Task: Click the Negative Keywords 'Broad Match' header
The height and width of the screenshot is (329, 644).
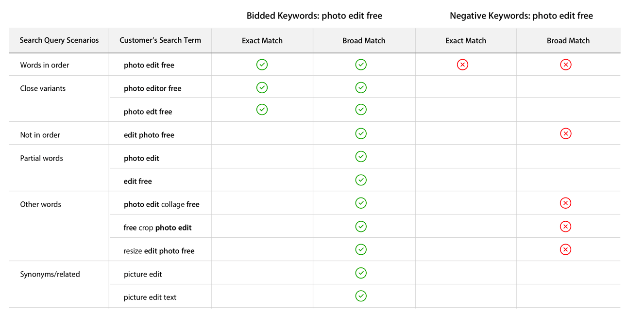Action: [568, 41]
